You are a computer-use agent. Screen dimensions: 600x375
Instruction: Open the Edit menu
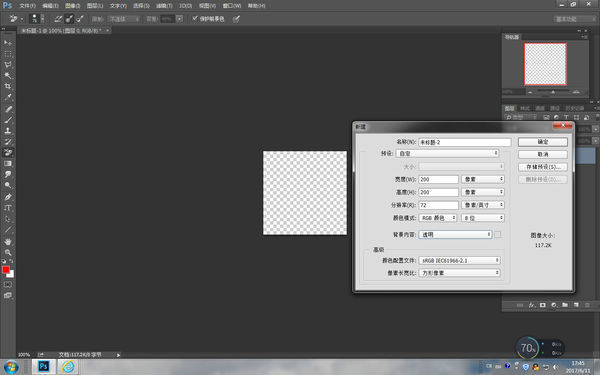[x=50, y=6]
